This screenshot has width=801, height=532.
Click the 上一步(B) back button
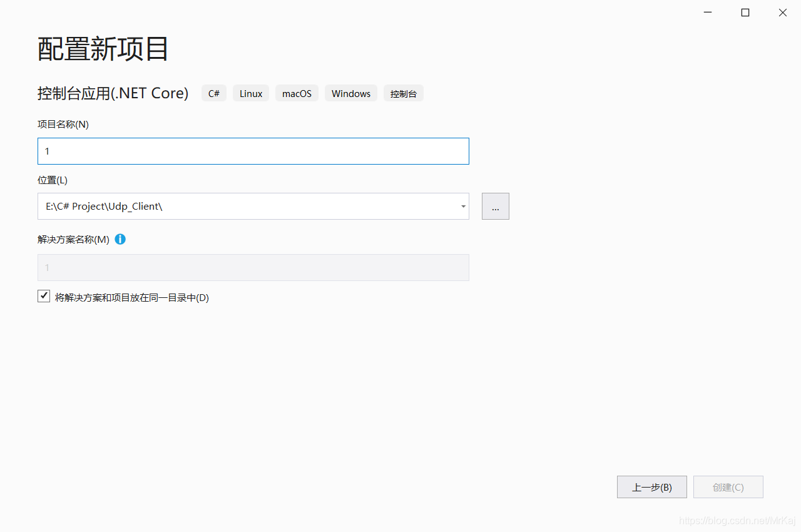tap(652, 487)
